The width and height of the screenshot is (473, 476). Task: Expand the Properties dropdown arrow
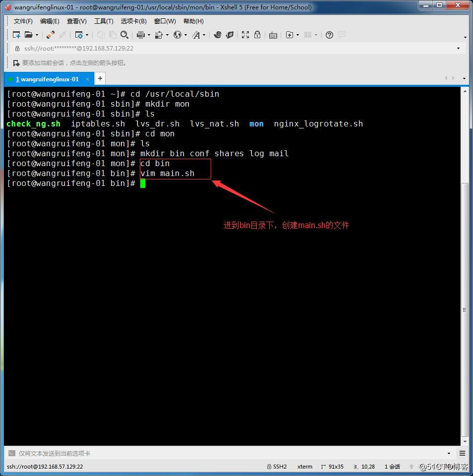(x=87, y=35)
